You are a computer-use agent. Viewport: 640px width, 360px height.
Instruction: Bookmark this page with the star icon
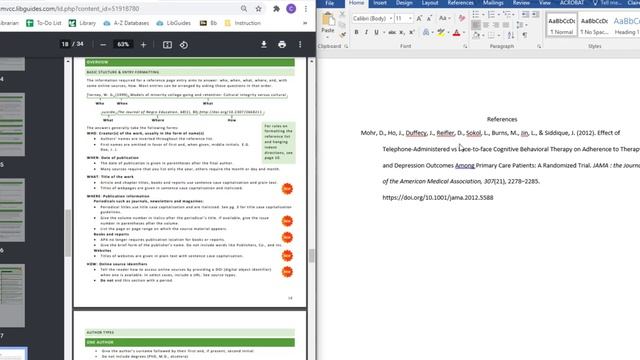coord(258,9)
